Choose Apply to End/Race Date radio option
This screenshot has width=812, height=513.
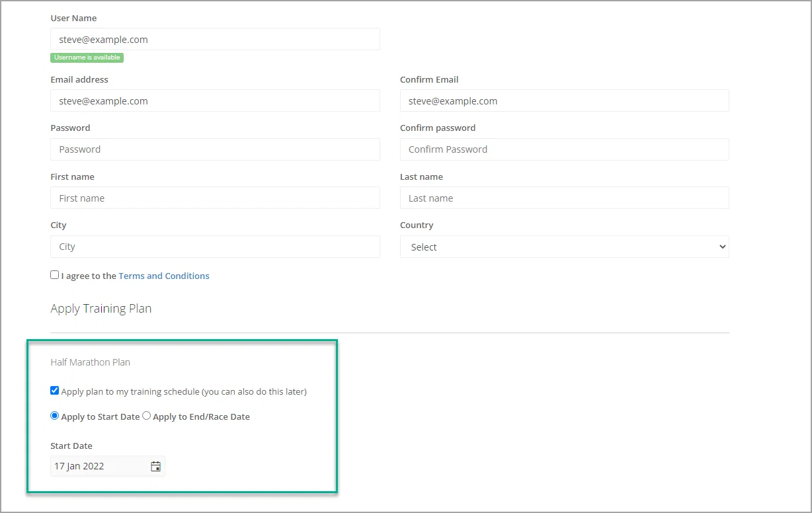[x=147, y=416]
